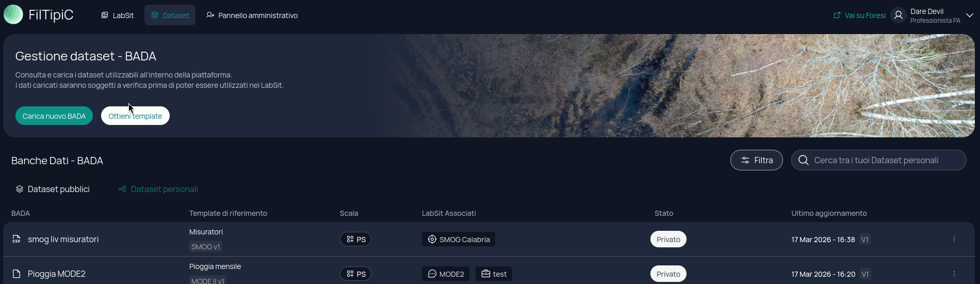Image resolution: width=980 pixels, height=284 pixels.
Task: Open more options for smog liv misuratori
Action: click(x=954, y=239)
